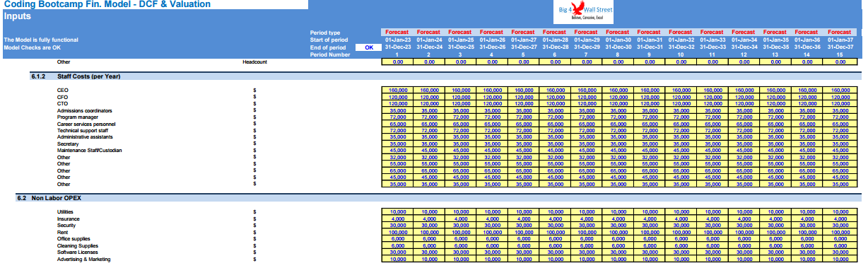The height and width of the screenshot is (273, 868).
Task: Click CFO salary 120,000 in period 2
Action: click(429, 97)
